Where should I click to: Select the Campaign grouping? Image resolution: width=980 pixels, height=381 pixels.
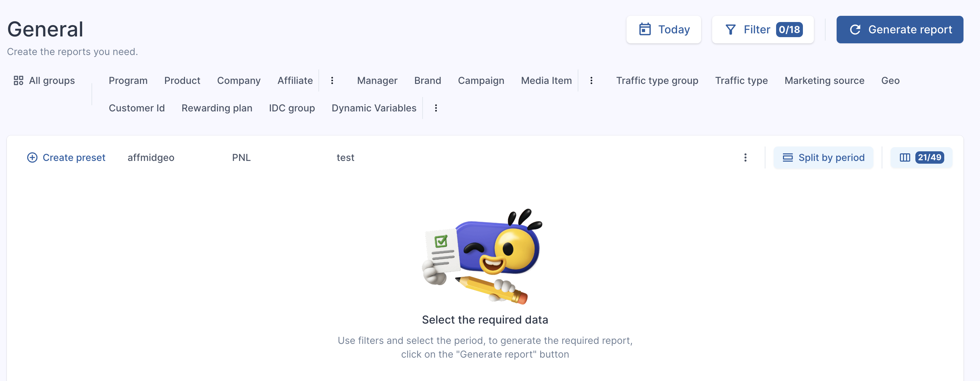pos(481,80)
